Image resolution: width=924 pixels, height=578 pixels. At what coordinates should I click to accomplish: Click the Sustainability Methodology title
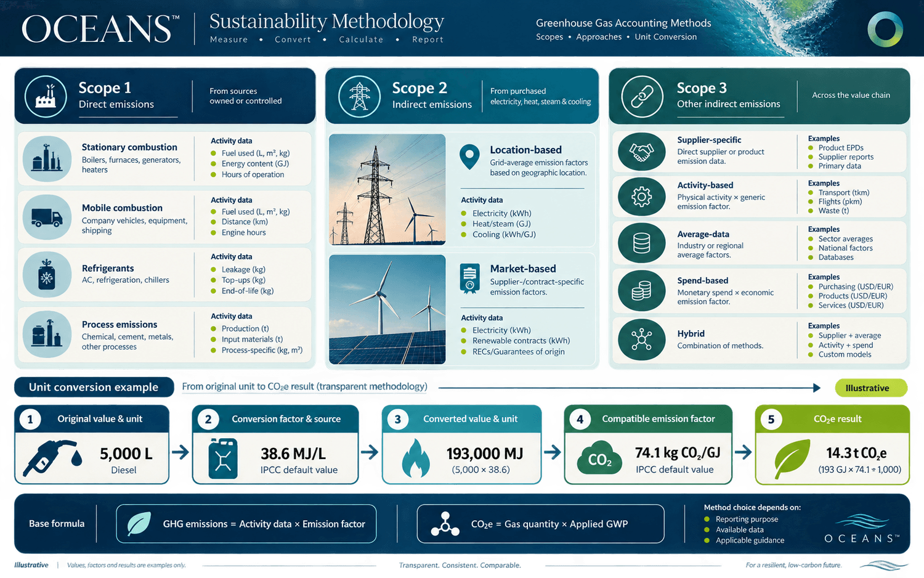[326, 22]
